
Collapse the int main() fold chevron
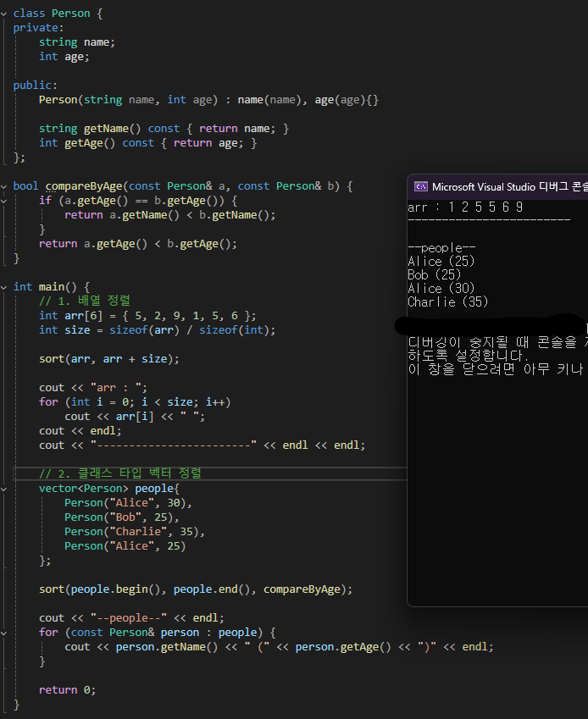3,287
